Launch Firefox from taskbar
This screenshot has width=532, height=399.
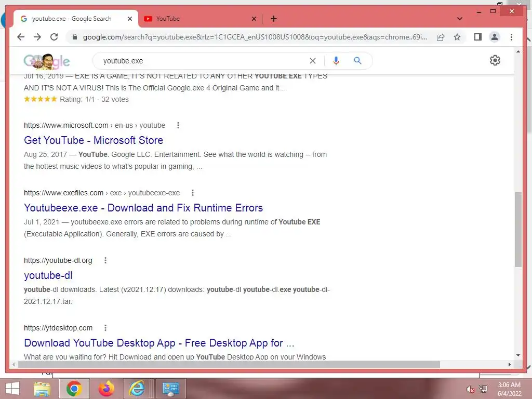click(x=106, y=389)
